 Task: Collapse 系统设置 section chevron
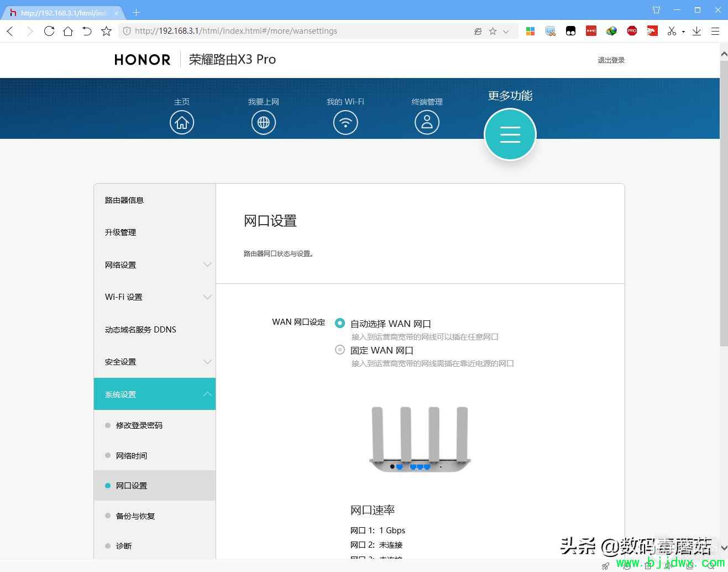click(x=207, y=394)
